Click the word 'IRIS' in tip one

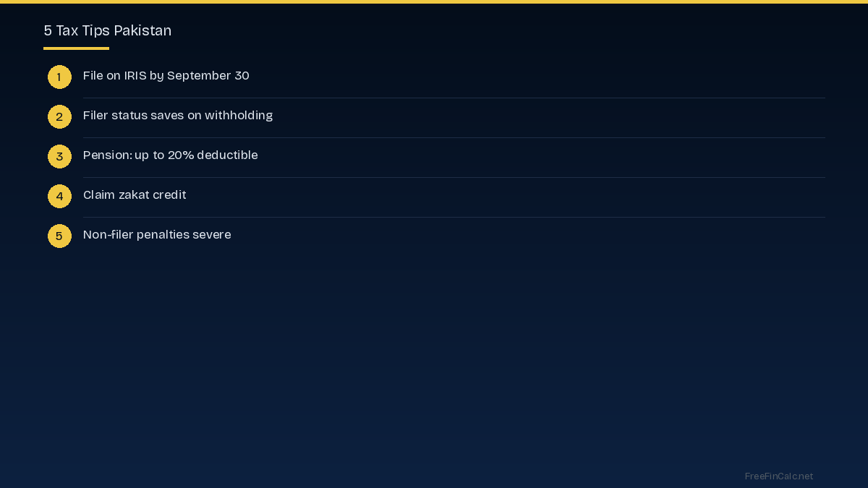pos(135,76)
